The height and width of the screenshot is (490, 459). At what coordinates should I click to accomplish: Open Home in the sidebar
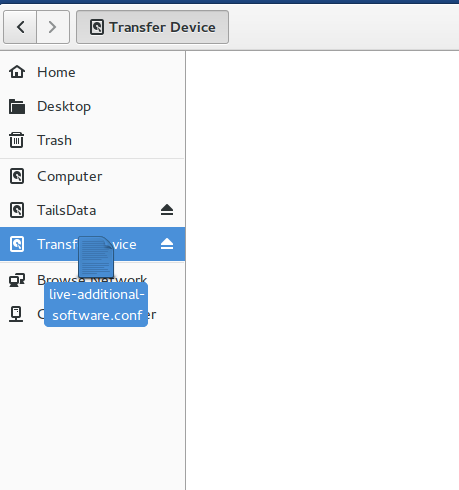click(92, 72)
